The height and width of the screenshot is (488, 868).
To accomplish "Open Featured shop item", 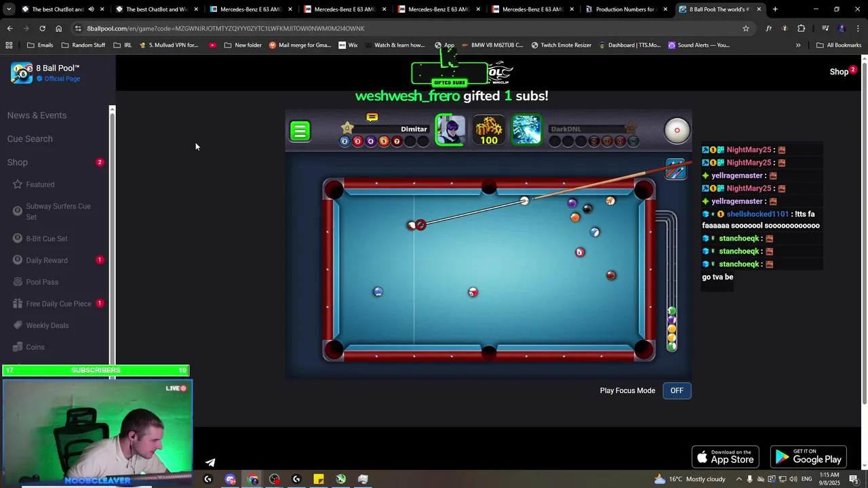I will pyautogui.click(x=40, y=184).
